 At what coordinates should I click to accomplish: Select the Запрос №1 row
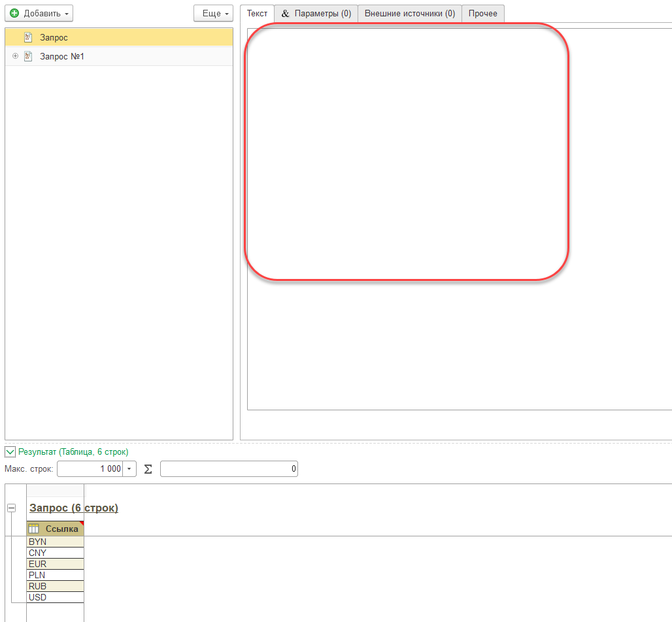[119, 56]
